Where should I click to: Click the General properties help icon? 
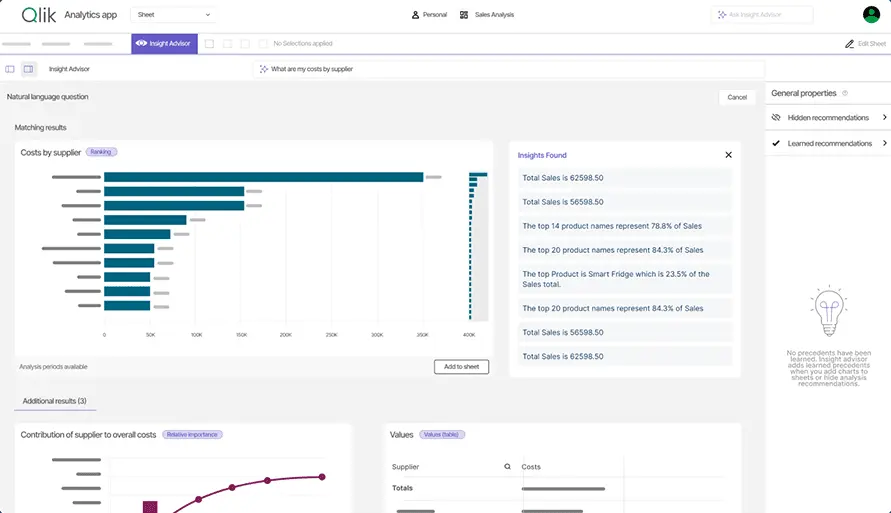point(845,93)
